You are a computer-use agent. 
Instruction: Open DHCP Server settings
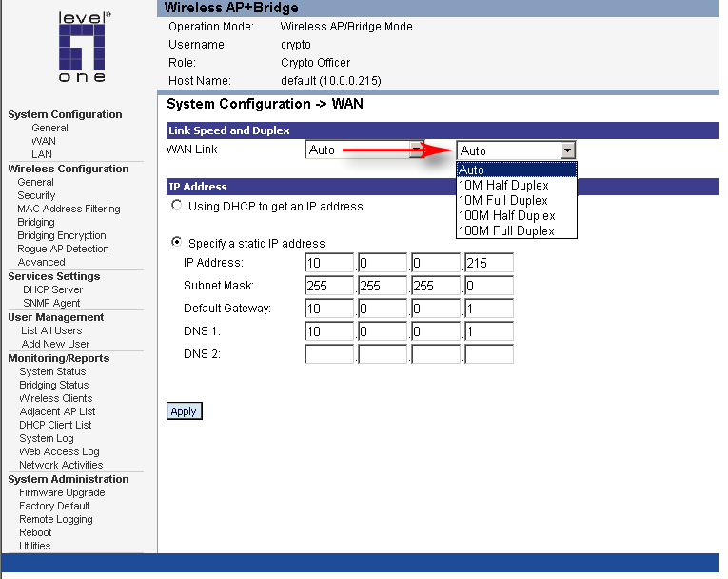pyautogui.click(x=53, y=289)
